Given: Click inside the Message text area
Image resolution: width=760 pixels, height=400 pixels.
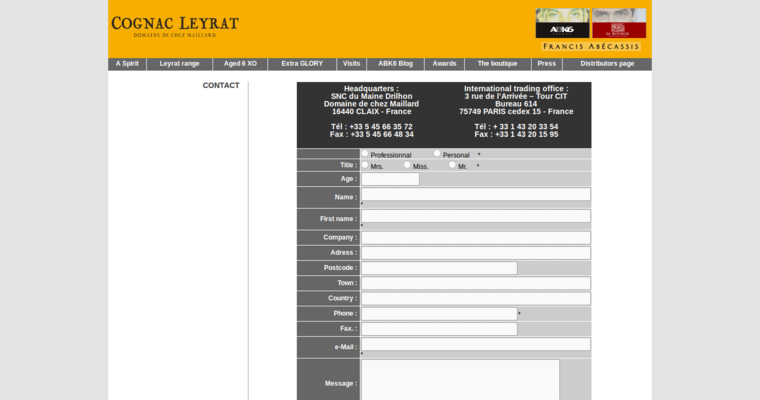Looking at the screenshot, I should point(460,381).
